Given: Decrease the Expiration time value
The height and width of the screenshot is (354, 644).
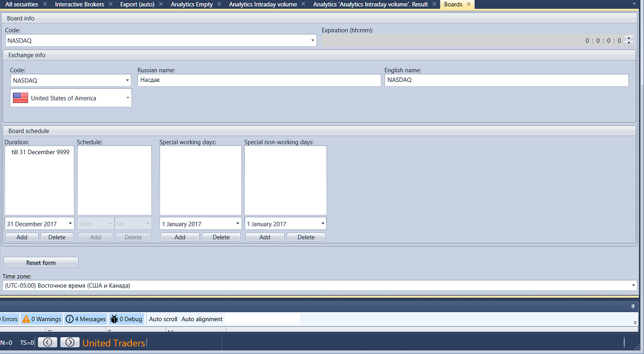Looking at the screenshot, I should coord(629,43).
